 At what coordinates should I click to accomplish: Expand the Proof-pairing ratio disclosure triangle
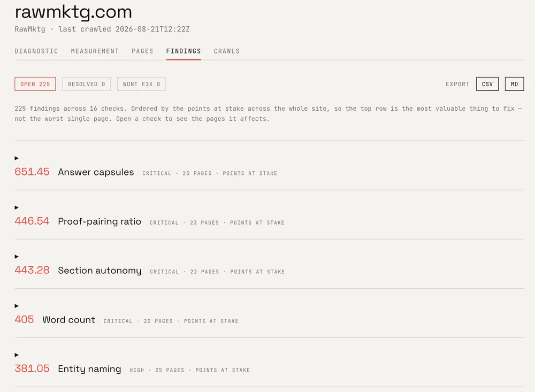point(17,207)
